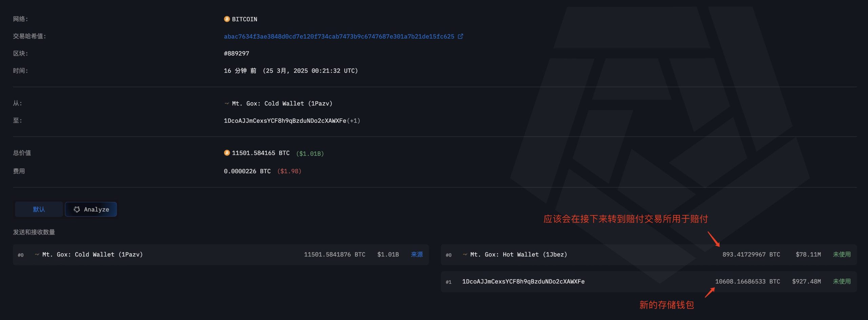Open the recipient address in the 至 field
The image size is (868, 320).
point(285,121)
